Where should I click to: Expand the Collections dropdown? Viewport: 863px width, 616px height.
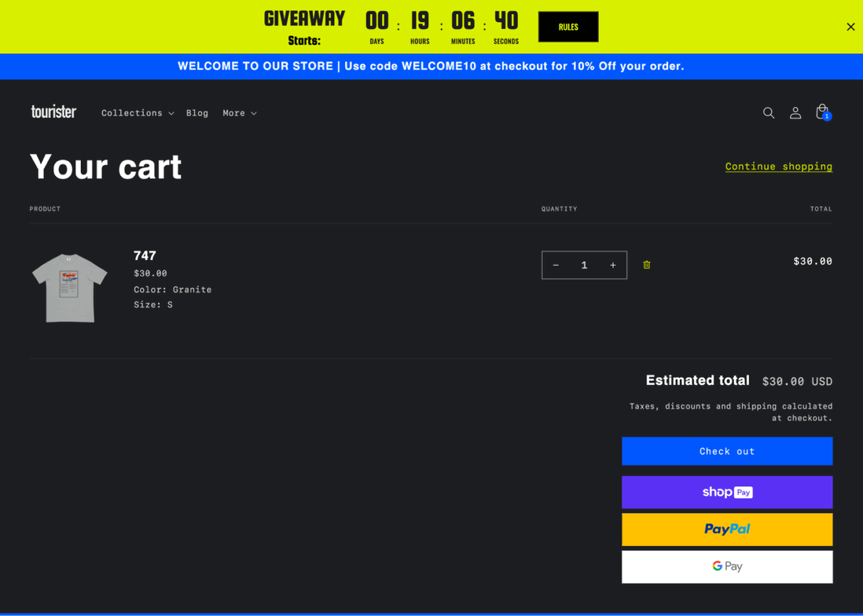click(137, 113)
